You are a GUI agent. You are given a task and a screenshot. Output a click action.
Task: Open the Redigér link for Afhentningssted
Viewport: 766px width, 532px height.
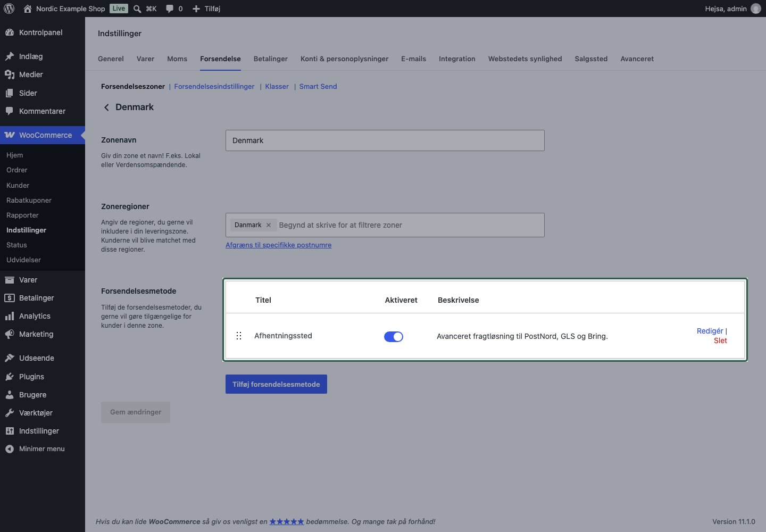point(710,331)
